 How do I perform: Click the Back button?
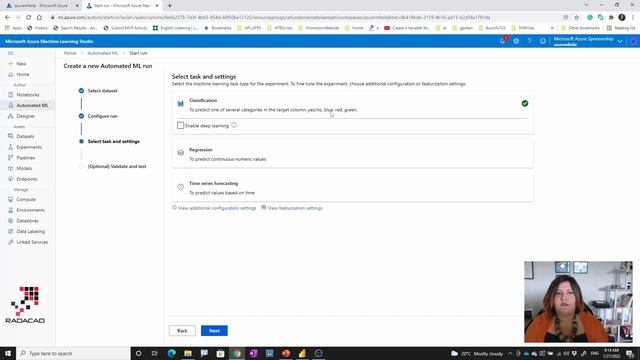coord(182,331)
